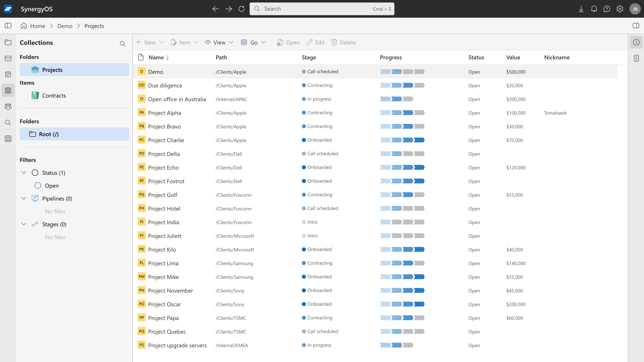Screen dimensions: 644x362
Task: Click the Edit toolbar button
Action: point(316,42)
